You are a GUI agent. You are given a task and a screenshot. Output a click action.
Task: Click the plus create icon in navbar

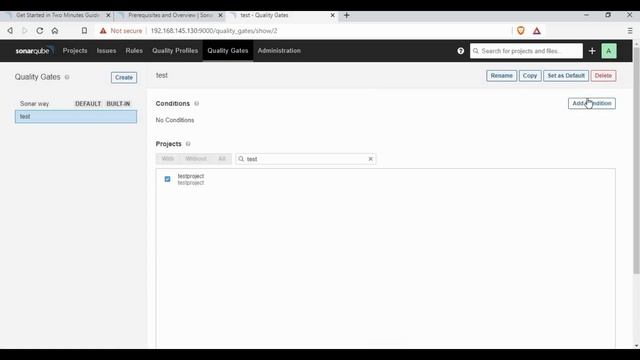coord(592,51)
